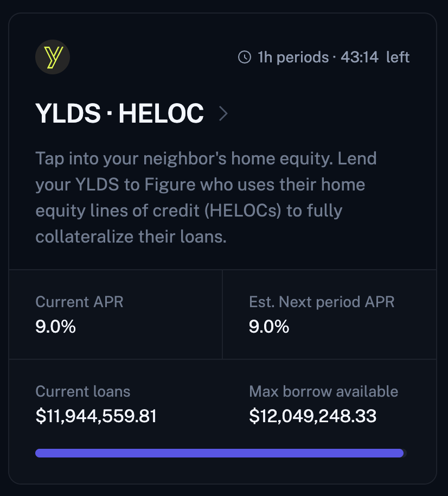The height and width of the screenshot is (496, 448).
Task: Click the Est. Next period APR 9.0% value
Action: point(269,327)
